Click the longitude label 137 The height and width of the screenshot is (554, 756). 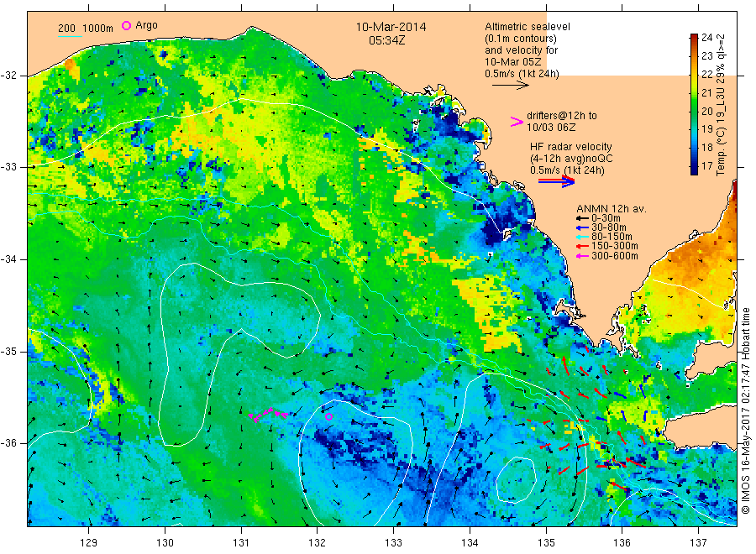[698, 543]
